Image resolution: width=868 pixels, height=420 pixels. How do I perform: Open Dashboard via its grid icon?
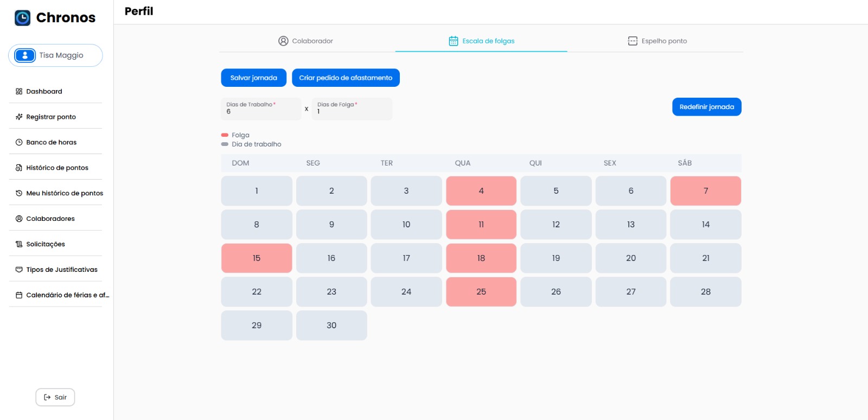click(19, 91)
